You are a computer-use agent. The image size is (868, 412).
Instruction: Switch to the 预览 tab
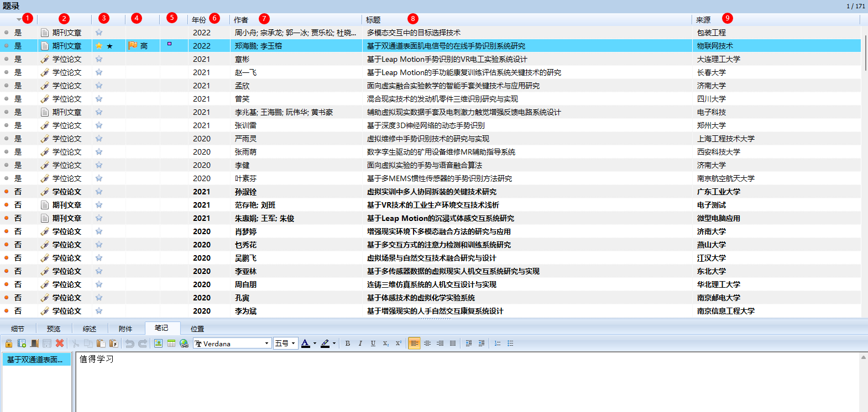[x=54, y=329]
